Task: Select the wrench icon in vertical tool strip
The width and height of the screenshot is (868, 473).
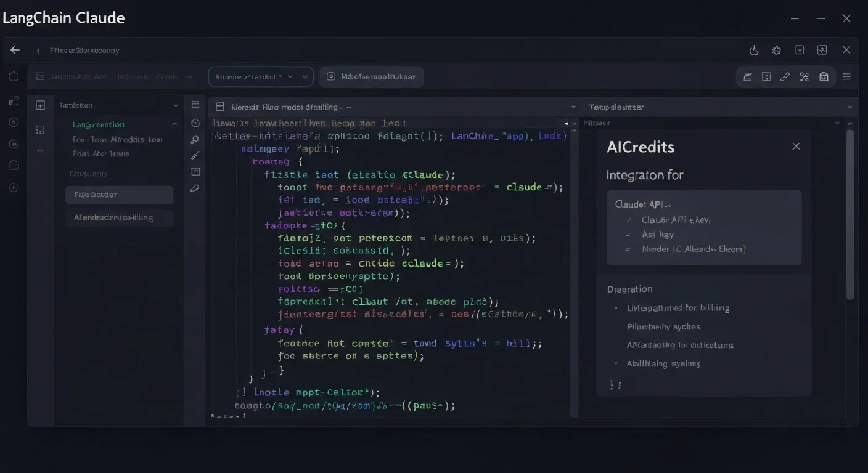Action: pos(195,140)
